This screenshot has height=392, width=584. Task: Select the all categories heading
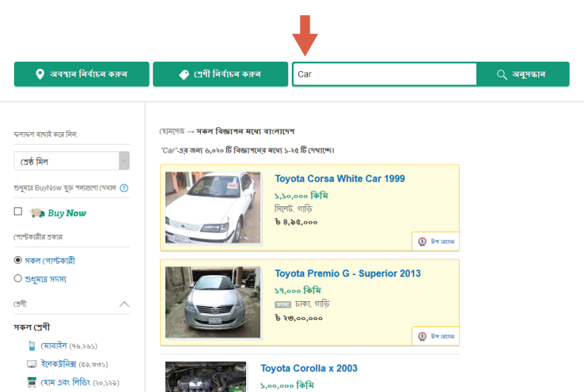(x=32, y=327)
